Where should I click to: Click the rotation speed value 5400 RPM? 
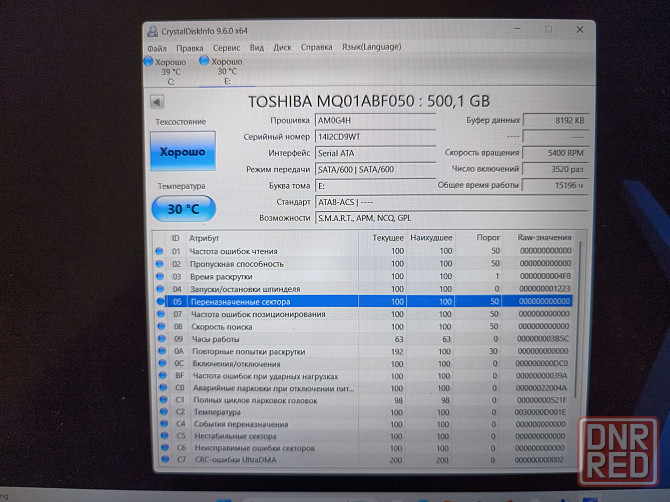(555, 153)
